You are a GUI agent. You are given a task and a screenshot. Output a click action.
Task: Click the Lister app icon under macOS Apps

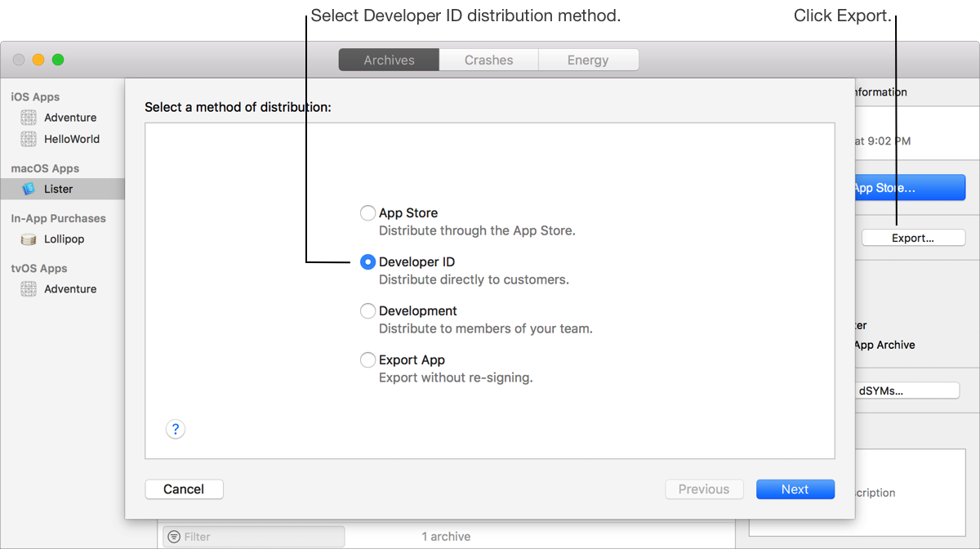pos(29,189)
